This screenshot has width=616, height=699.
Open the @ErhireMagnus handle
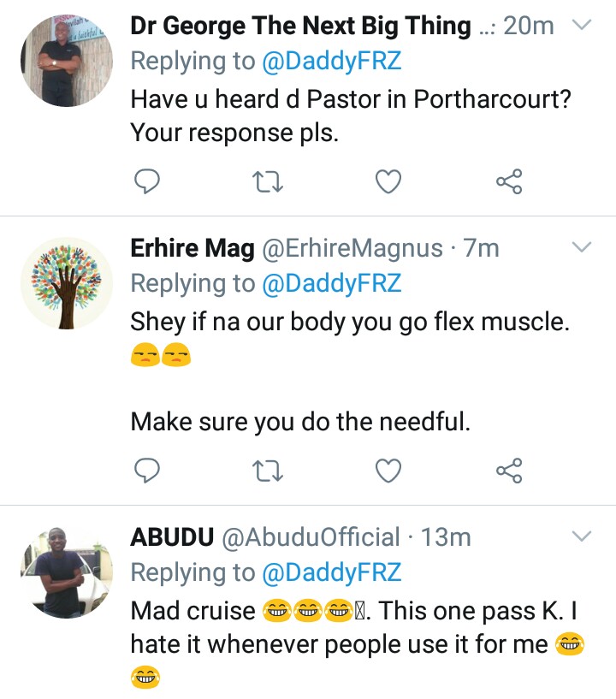pyautogui.click(x=352, y=249)
